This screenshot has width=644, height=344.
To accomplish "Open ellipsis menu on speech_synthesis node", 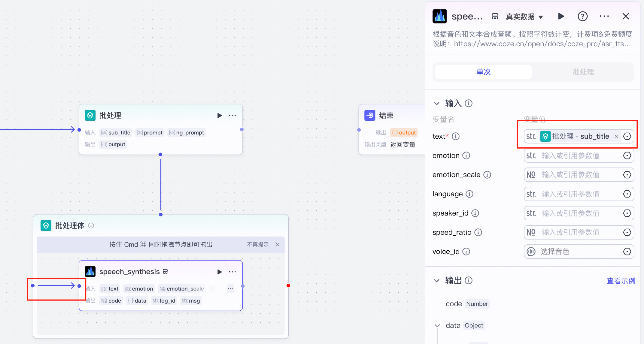I will [x=232, y=272].
